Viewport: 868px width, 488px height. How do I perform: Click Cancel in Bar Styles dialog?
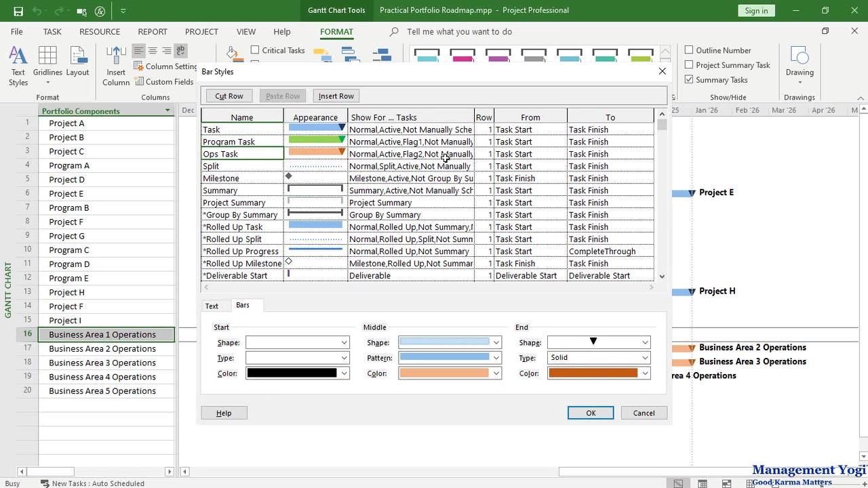(x=644, y=413)
